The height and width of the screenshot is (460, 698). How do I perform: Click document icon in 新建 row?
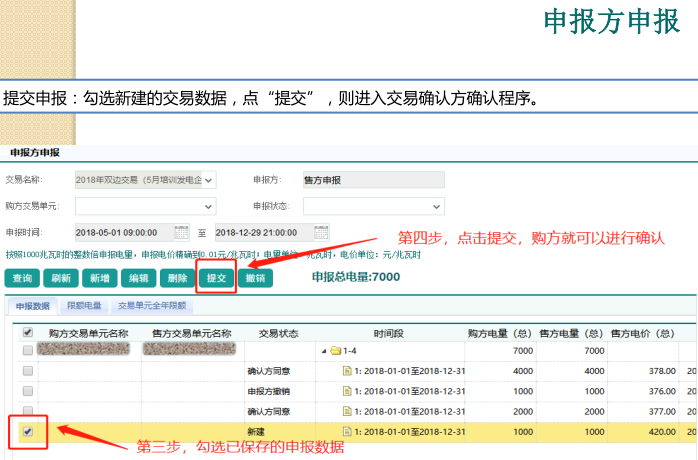(347, 431)
